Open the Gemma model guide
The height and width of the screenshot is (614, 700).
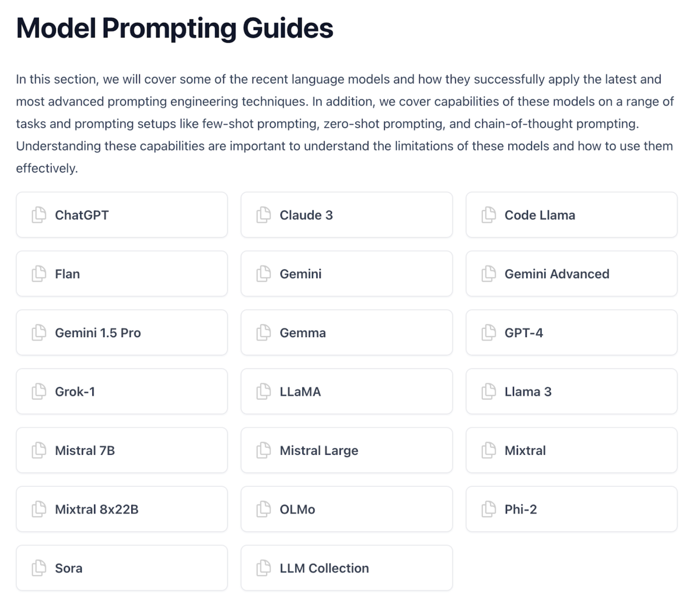pyautogui.click(x=346, y=332)
